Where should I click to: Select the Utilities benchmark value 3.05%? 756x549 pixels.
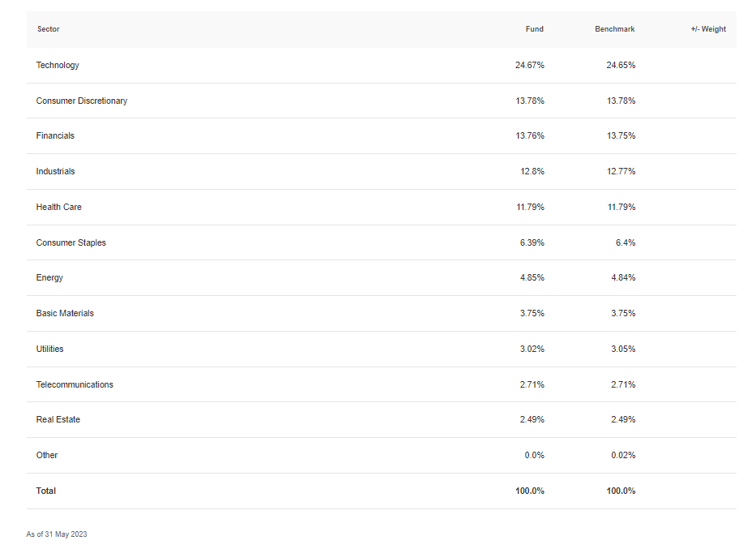(x=623, y=349)
